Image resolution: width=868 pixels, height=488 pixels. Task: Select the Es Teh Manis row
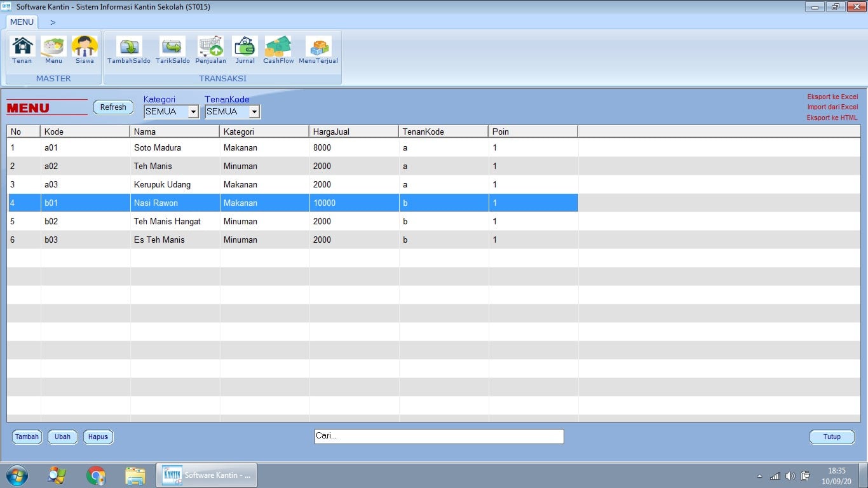292,240
